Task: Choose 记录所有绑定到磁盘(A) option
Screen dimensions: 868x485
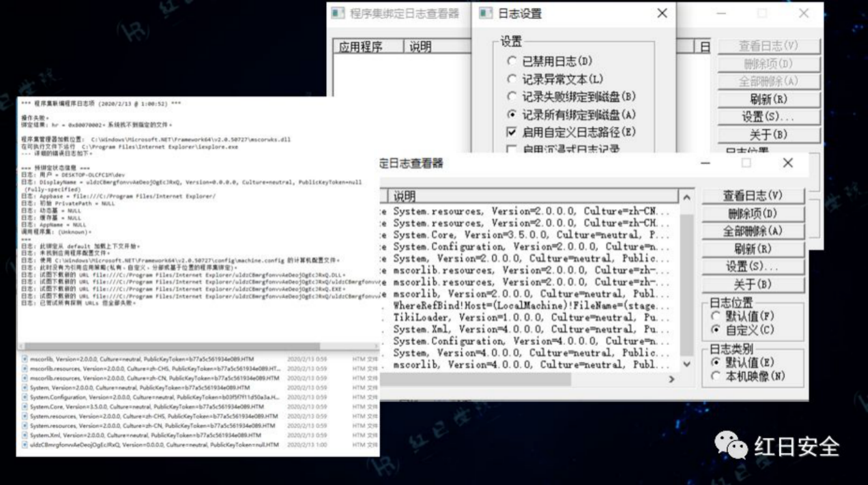Action: [511, 115]
